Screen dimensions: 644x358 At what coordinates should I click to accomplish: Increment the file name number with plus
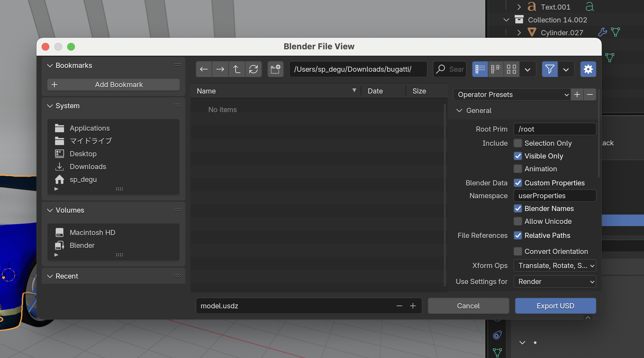(x=413, y=306)
